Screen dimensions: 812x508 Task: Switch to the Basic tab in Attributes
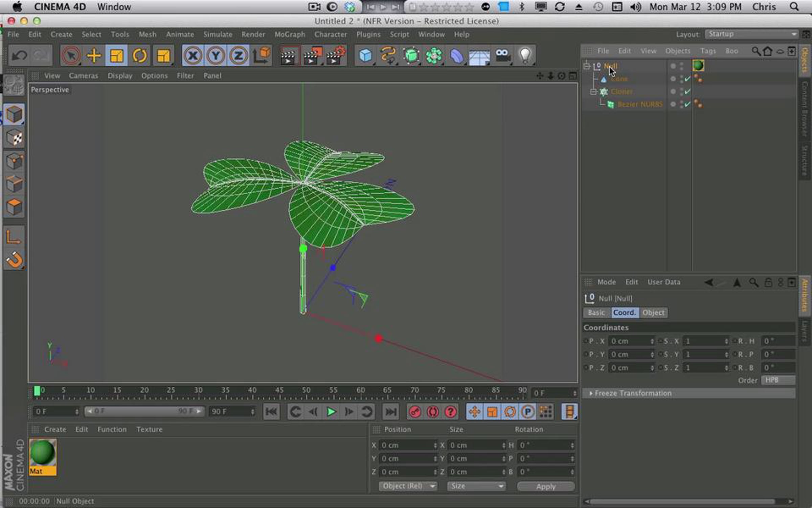point(596,313)
